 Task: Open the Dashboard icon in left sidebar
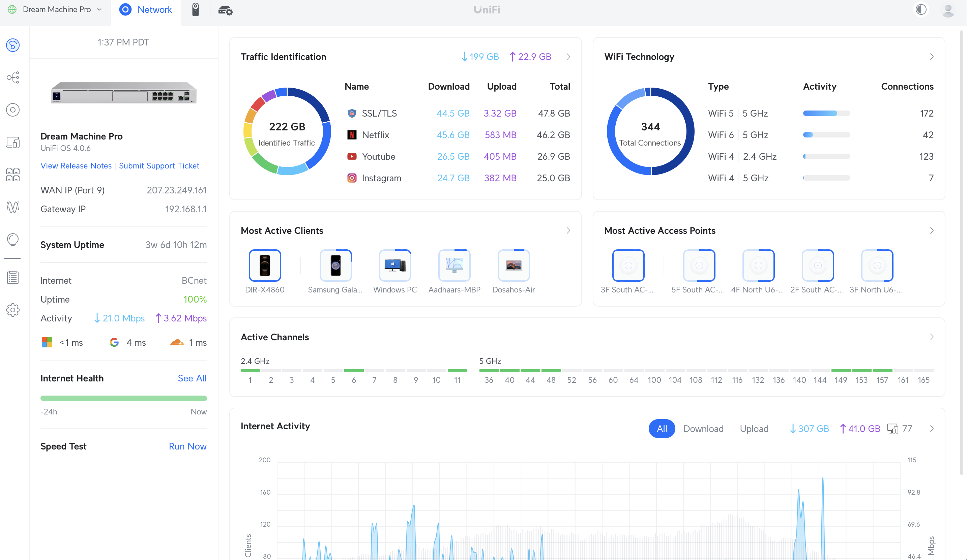pos(13,45)
